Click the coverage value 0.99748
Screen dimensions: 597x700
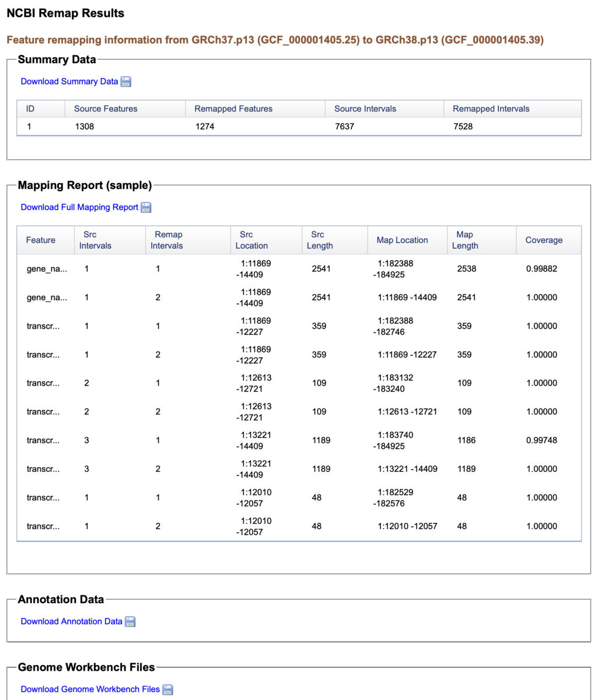click(542, 440)
